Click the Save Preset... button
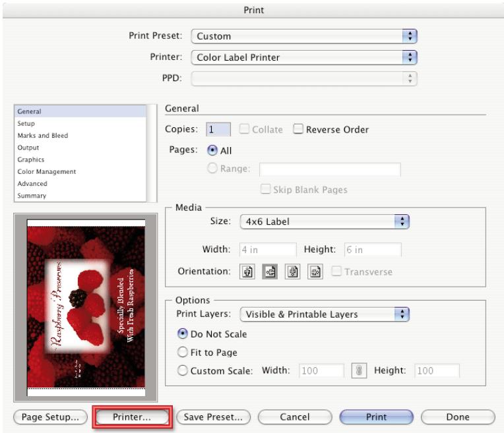The width and height of the screenshot is (504, 433). 213,417
